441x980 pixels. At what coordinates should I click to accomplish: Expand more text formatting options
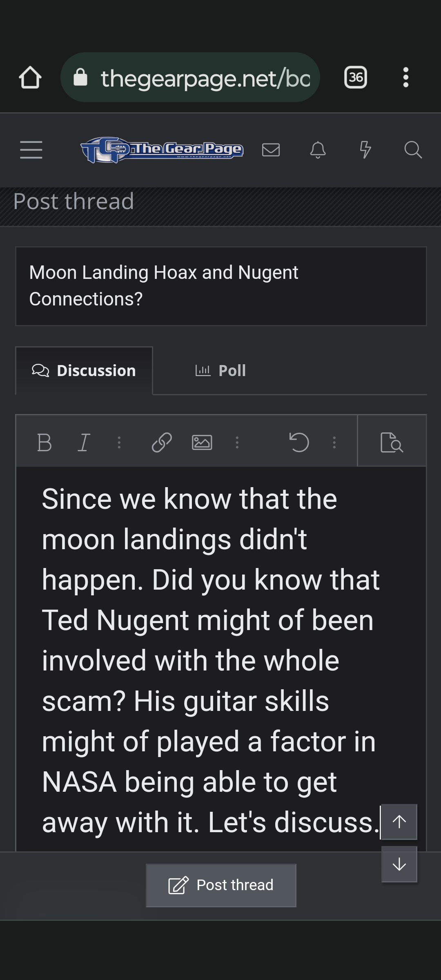click(119, 442)
